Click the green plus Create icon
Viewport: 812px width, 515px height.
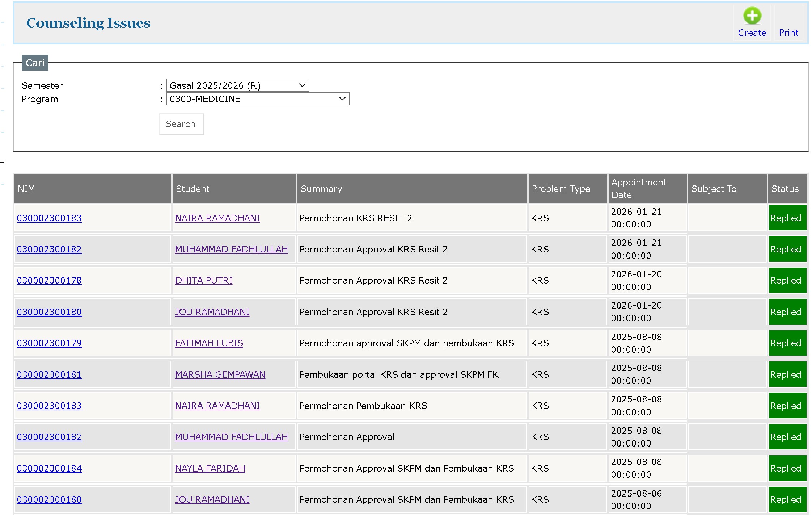(x=752, y=16)
